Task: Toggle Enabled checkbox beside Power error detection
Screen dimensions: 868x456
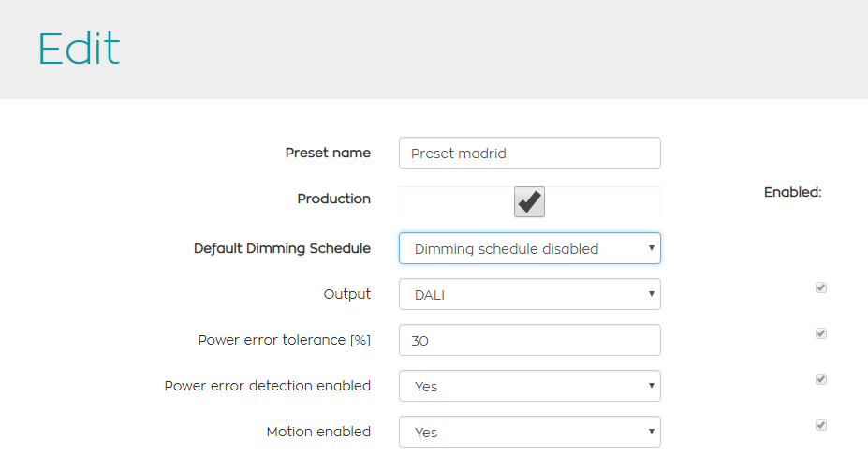Action: pyautogui.click(x=821, y=379)
